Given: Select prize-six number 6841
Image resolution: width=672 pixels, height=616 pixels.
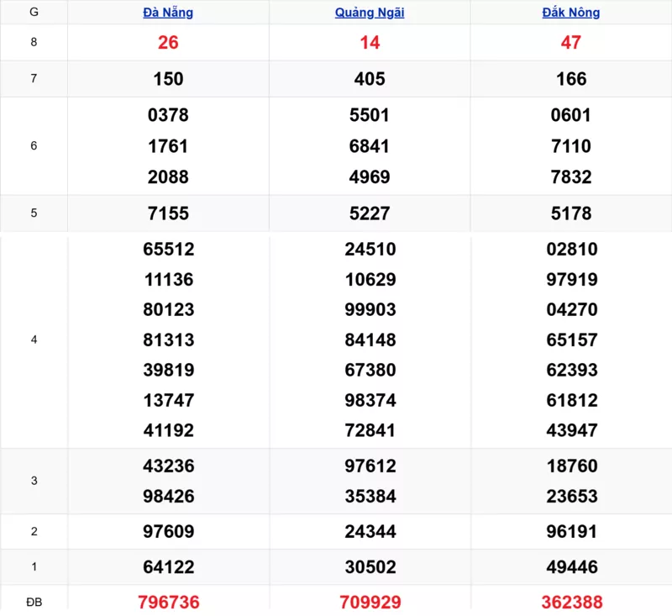Looking at the screenshot, I should (370, 146).
